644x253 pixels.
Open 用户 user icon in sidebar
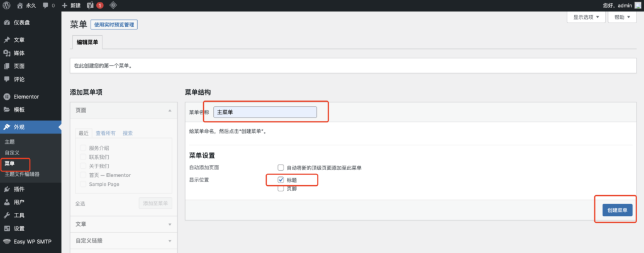[6, 202]
